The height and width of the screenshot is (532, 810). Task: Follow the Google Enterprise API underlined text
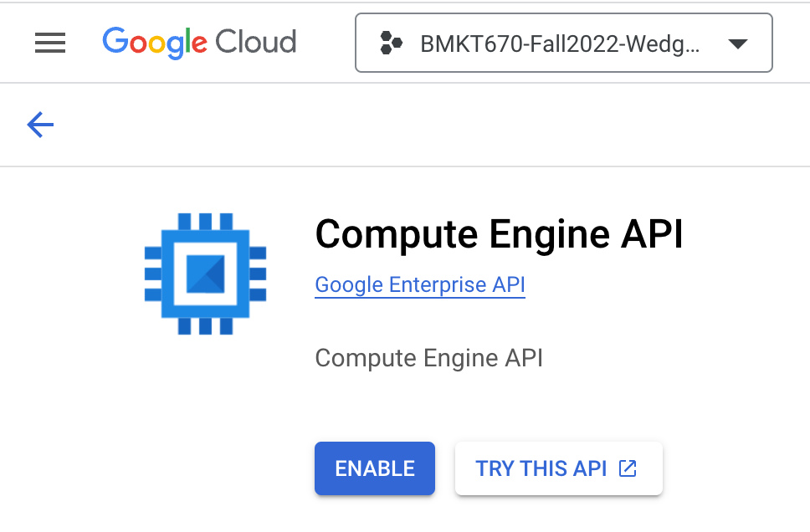point(419,284)
